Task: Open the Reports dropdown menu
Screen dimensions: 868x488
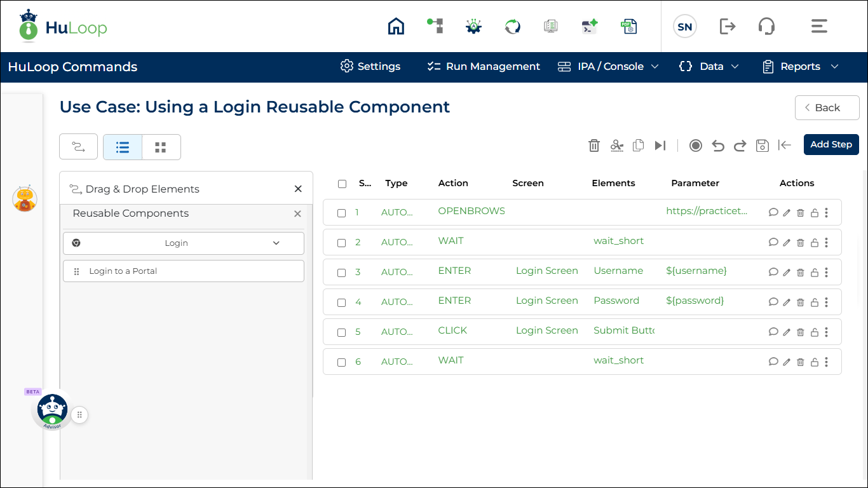Action: (x=801, y=67)
